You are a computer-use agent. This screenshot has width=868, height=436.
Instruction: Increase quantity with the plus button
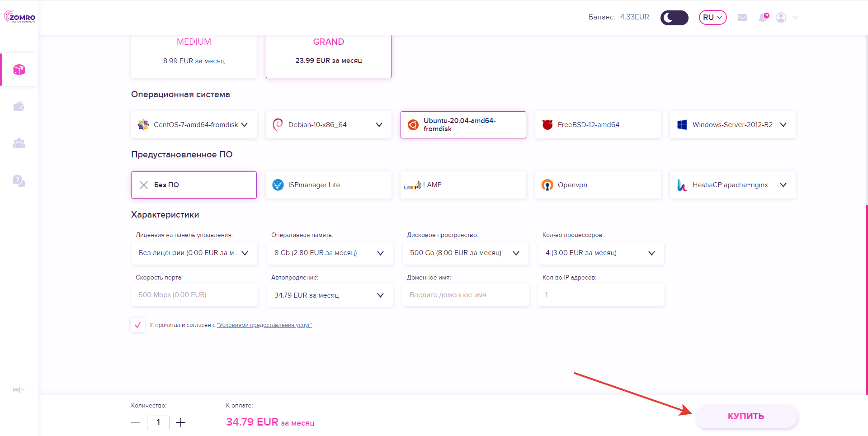(x=181, y=422)
